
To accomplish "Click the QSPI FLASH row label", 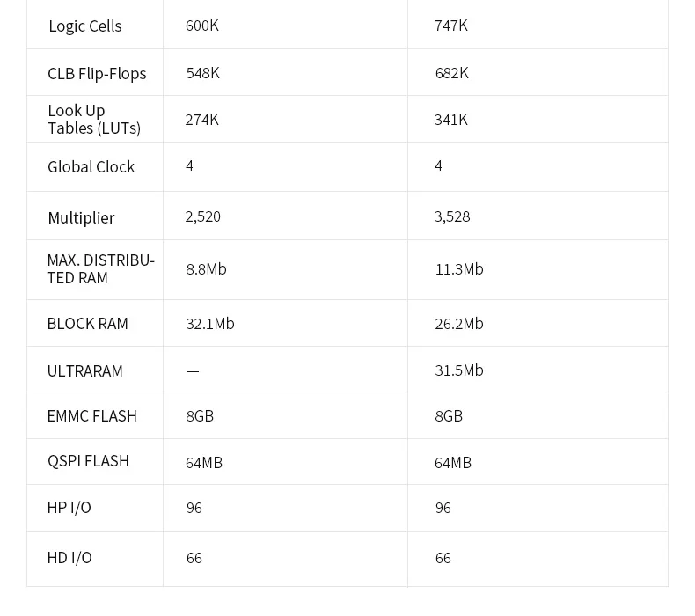I will click(89, 461).
